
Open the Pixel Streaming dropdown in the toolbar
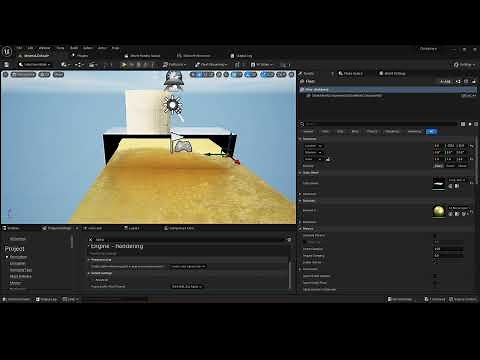tap(211, 65)
